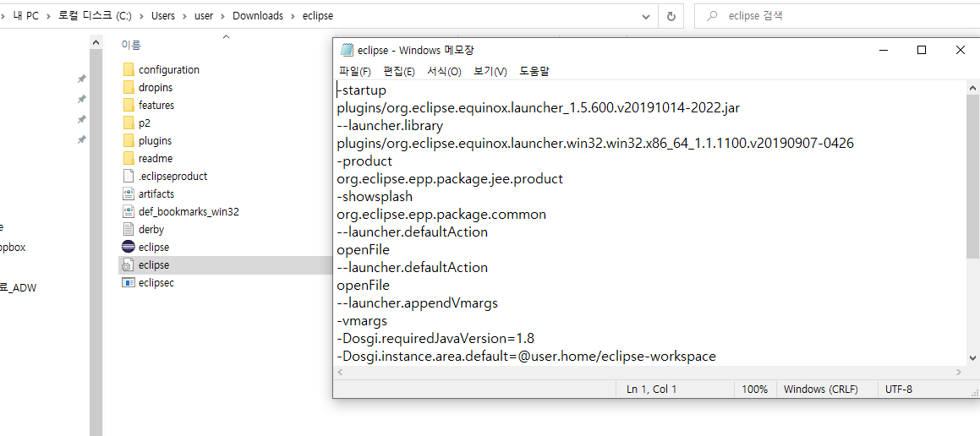This screenshot has height=436, width=980.
Task: Click the -showsplash line in Notepad
Action: point(375,196)
